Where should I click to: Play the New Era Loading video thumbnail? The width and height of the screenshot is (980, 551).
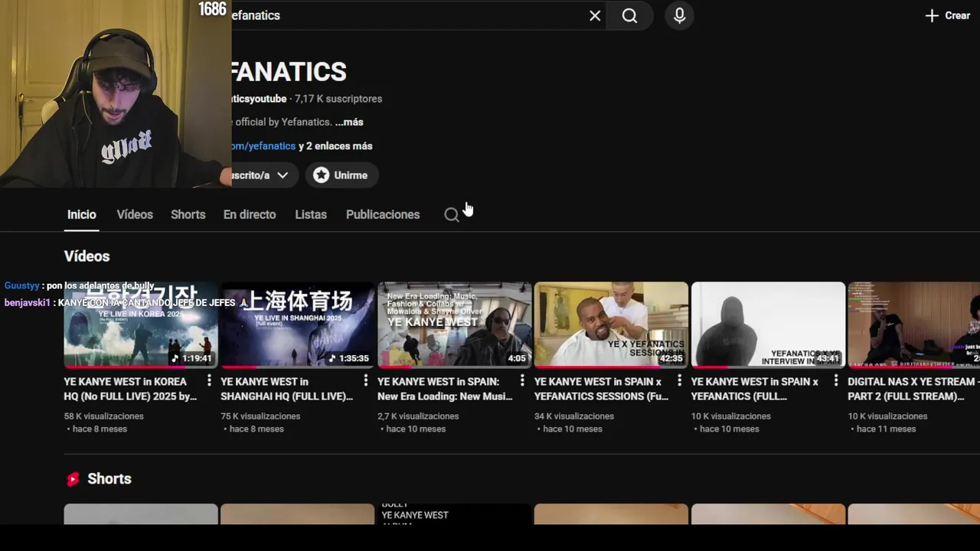click(455, 324)
